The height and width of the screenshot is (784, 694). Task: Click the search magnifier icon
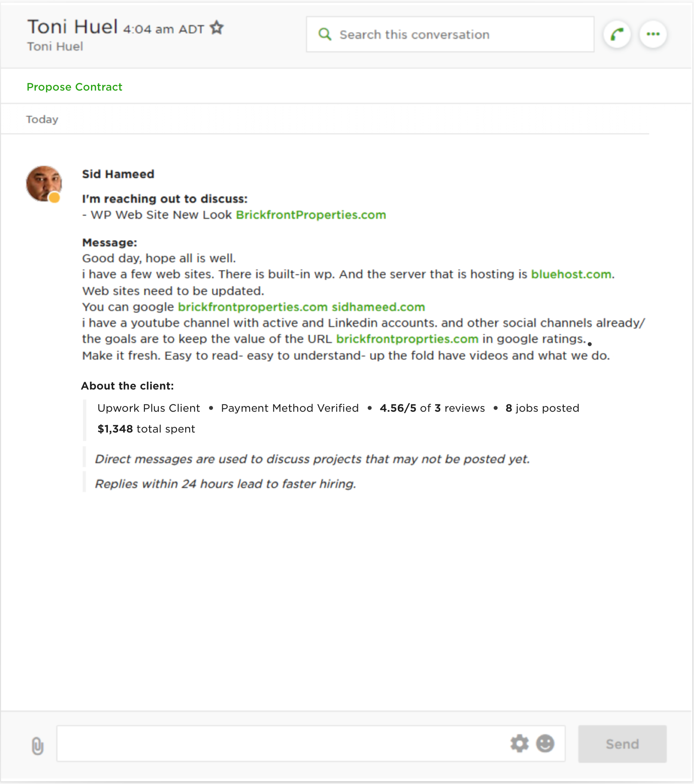tap(324, 35)
